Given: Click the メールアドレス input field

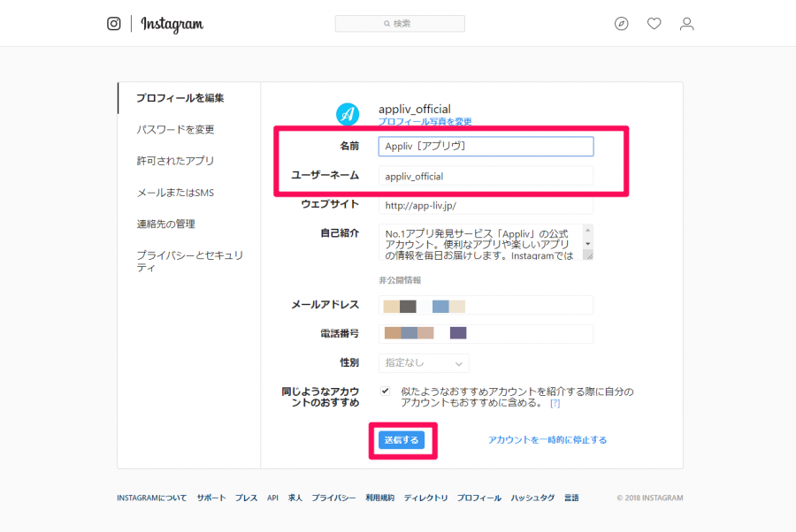Looking at the screenshot, I should (486, 305).
